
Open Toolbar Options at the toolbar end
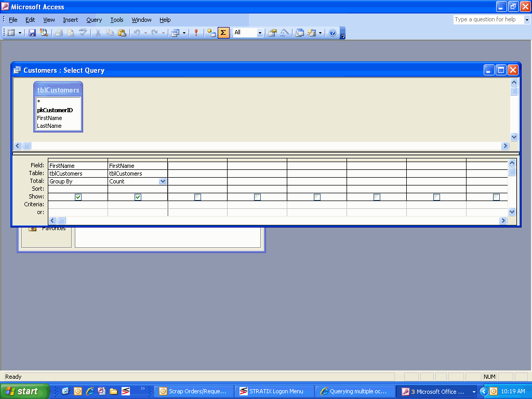coord(343,33)
